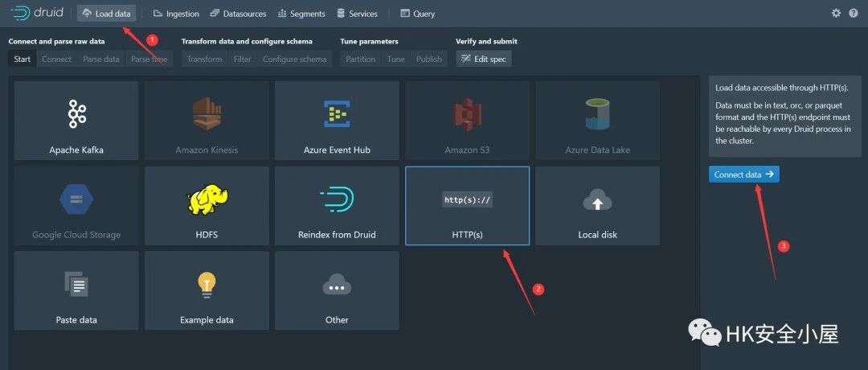The width and height of the screenshot is (868, 370).
Task: Select the Tune step tab
Action: click(395, 59)
